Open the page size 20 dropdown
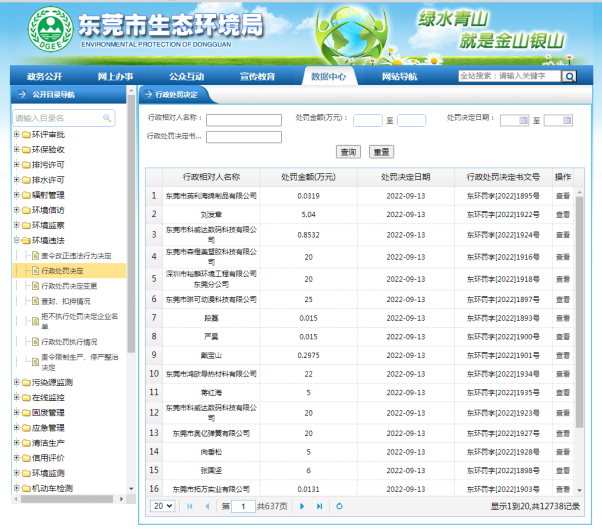602x529 pixels. [x=163, y=506]
